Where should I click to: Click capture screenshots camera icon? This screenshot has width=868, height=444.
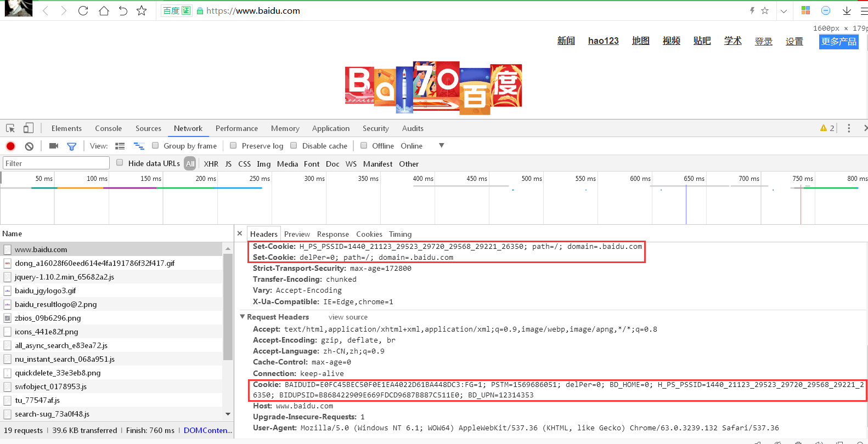[x=54, y=146]
